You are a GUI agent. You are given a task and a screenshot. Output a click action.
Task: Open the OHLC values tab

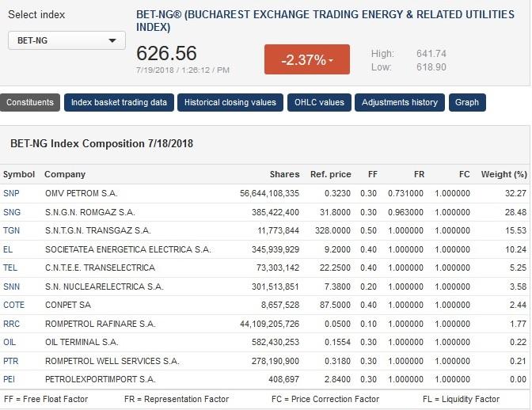tap(319, 102)
